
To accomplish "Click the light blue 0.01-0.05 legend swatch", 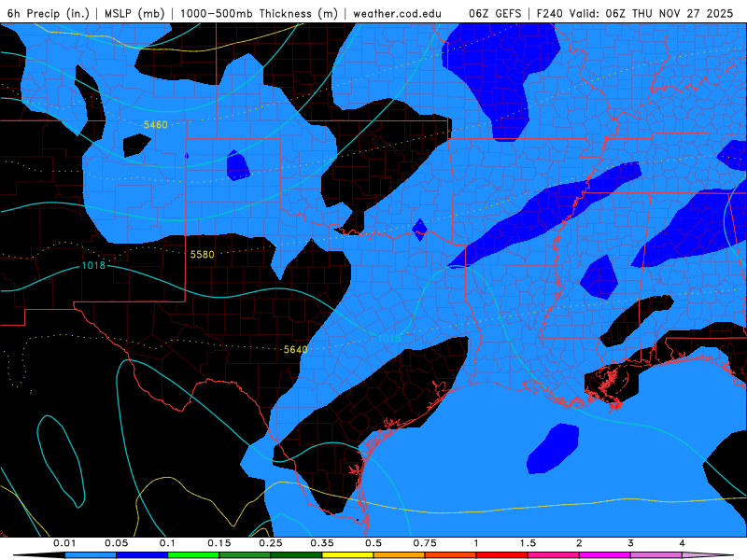I will coord(91,555).
